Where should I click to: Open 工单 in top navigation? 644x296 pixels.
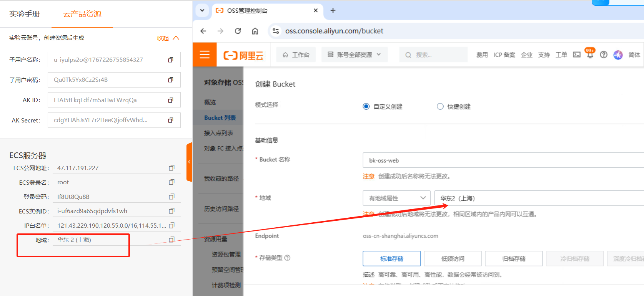pyautogui.click(x=561, y=55)
